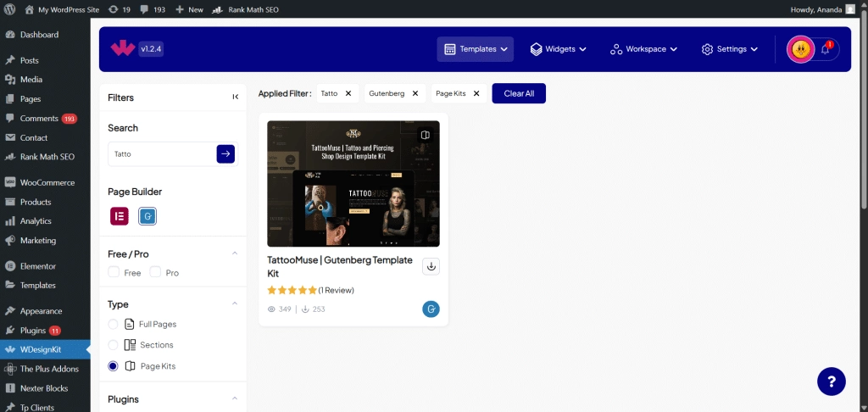This screenshot has width=868, height=412.
Task: Open the Workspace dropdown menu
Action: [643, 49]
